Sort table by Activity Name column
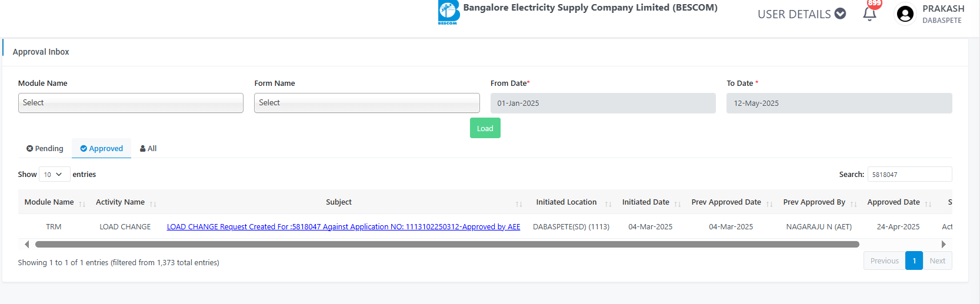980x304 pixels. (x=121, y=202)
